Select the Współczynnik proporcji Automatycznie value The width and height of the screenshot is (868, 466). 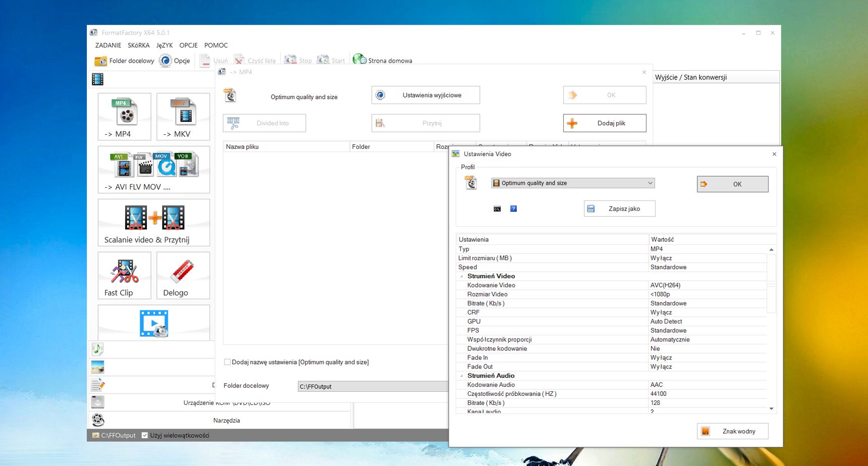click(x=707, y=340)
